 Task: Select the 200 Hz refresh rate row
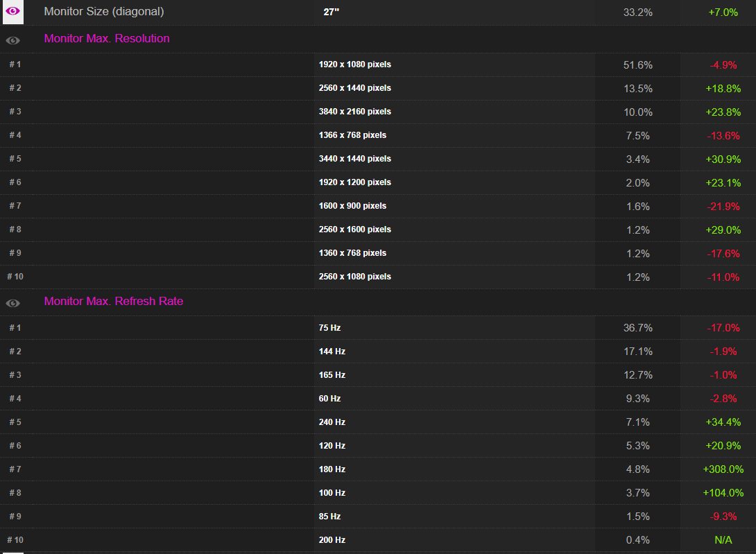(x=378, y=541)
